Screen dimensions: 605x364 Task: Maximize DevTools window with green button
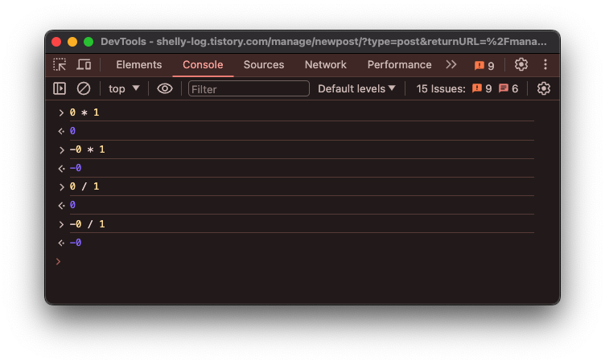click(x=88, y=42)
